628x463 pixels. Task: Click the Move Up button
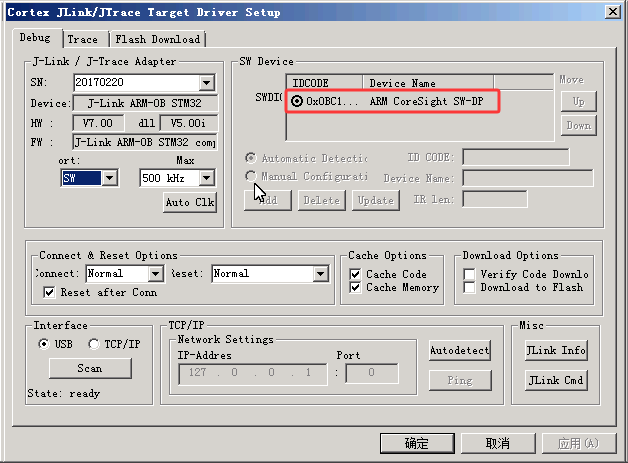pos(578,101)
